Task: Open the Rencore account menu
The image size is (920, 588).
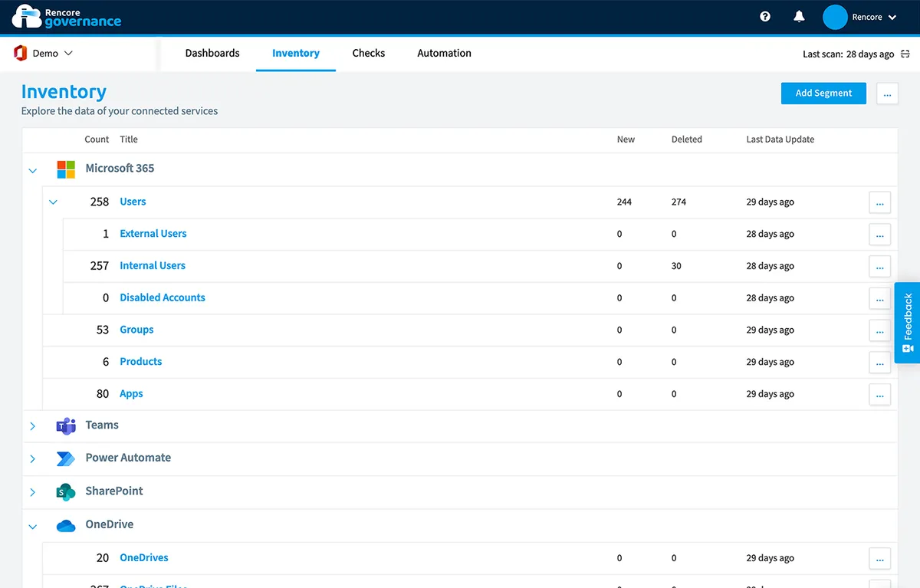Action: click(x=859, y=17)
